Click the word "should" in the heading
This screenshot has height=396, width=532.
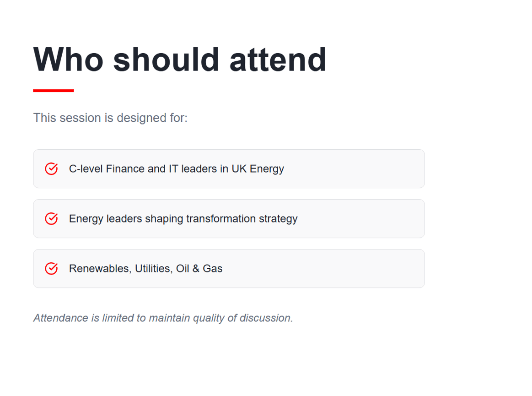click(167, 60)
